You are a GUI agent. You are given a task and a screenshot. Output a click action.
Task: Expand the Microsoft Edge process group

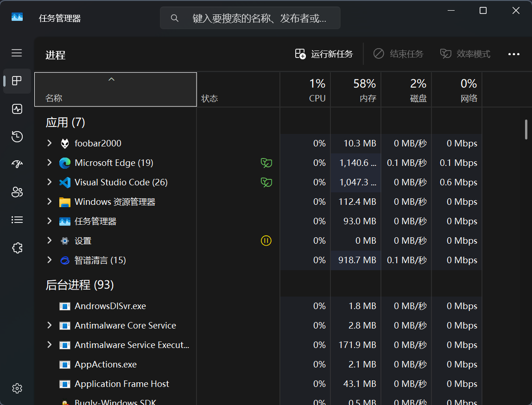(x=50, y=163)
